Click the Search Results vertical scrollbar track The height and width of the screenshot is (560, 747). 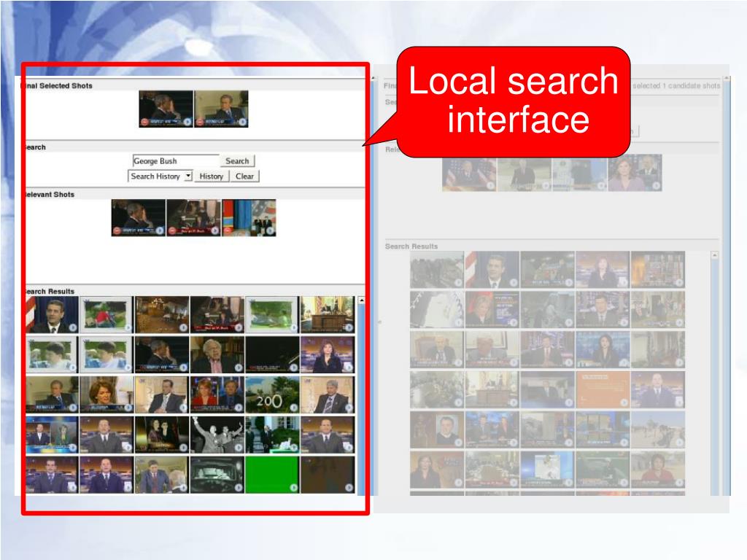tap(362, 400)
